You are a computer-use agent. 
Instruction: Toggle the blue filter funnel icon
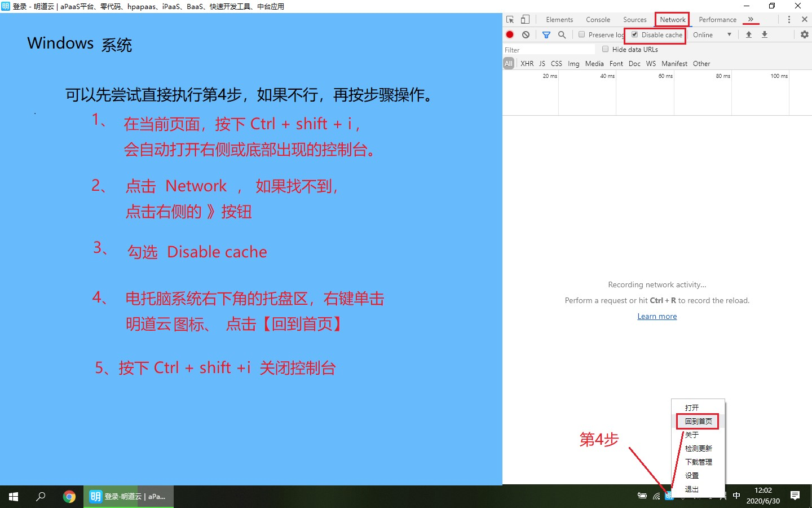546,34
